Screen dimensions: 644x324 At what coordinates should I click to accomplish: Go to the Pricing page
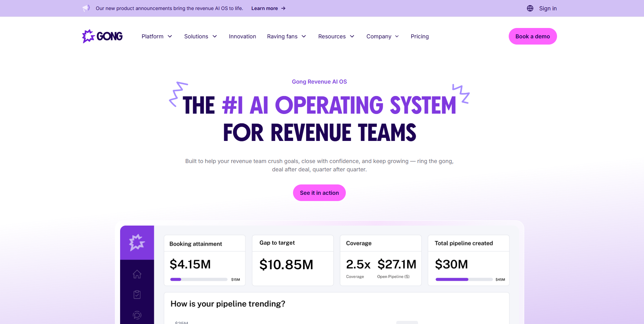(x=420, y=36)
